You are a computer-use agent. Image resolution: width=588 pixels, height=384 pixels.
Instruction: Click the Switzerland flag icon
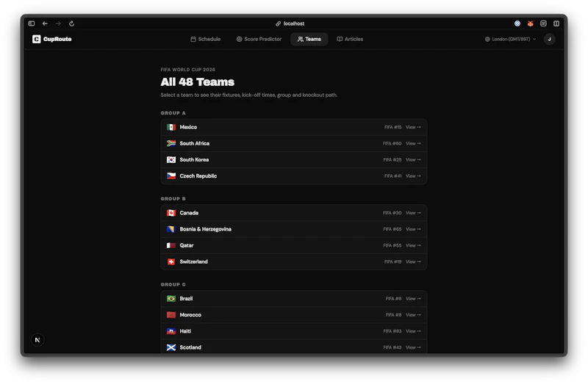pos(171,261)
